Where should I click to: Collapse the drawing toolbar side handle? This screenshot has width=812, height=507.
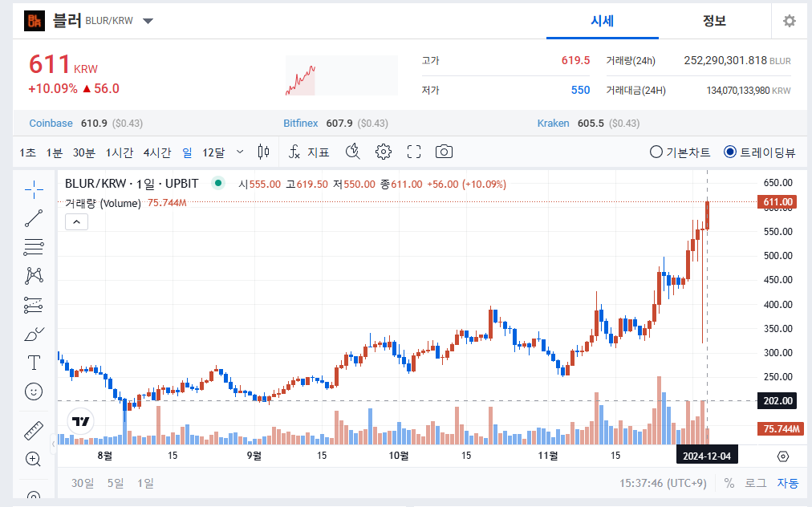[x=53, y=444]
